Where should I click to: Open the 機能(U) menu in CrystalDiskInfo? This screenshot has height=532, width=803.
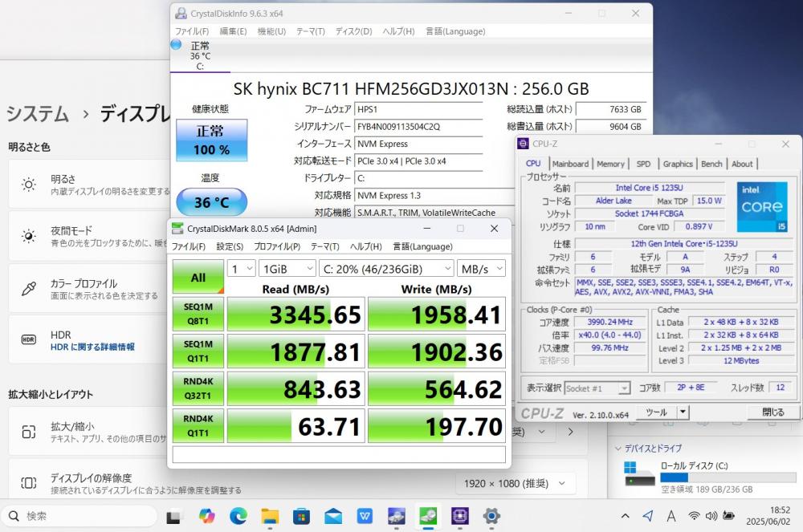coord(271,31)
